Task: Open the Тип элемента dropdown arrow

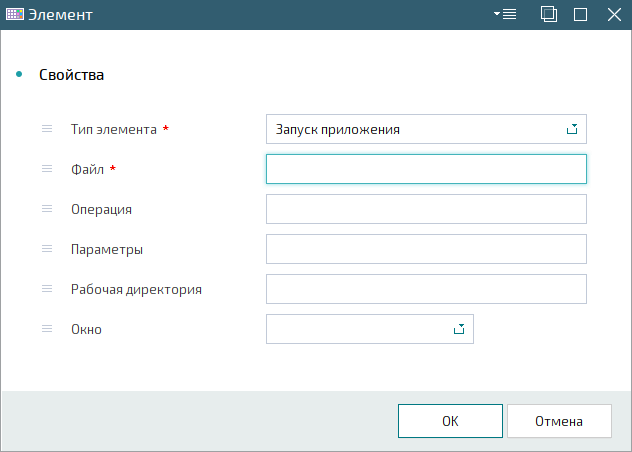Action: click(572, 129)
